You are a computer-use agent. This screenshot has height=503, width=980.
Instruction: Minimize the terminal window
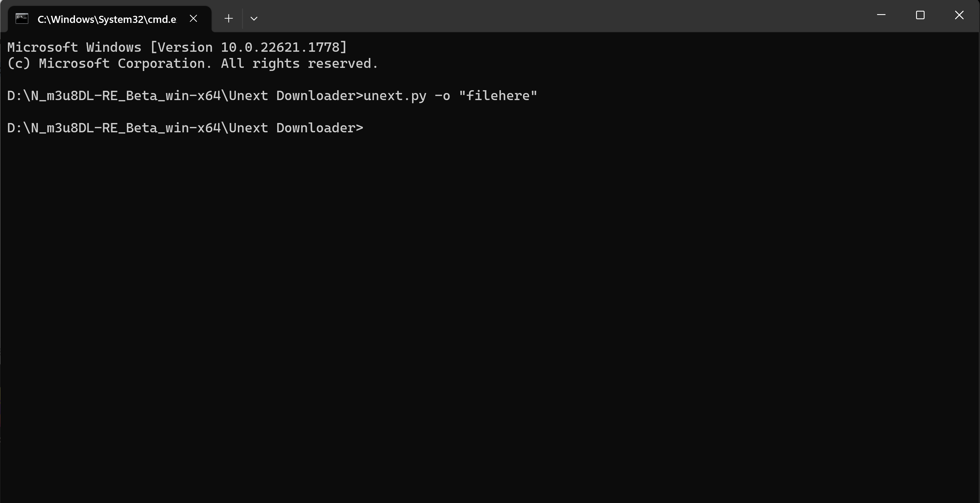pyautogui.click(x=881, y=15)
